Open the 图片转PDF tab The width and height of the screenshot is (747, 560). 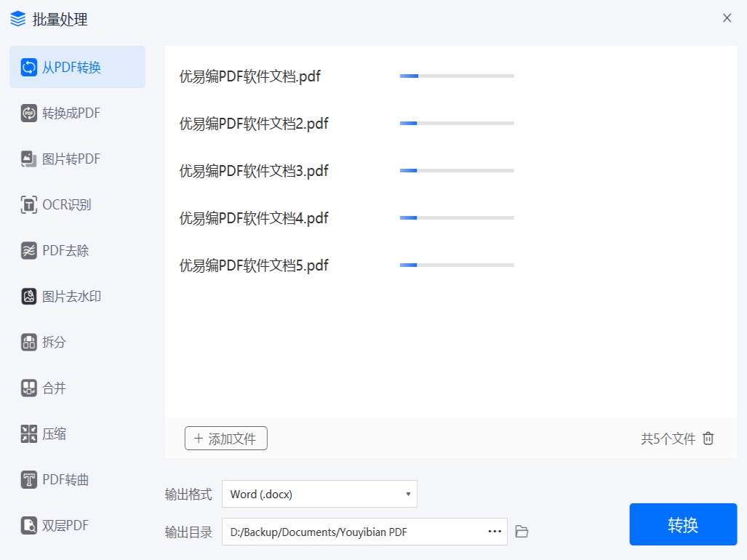tap(71, 159)
